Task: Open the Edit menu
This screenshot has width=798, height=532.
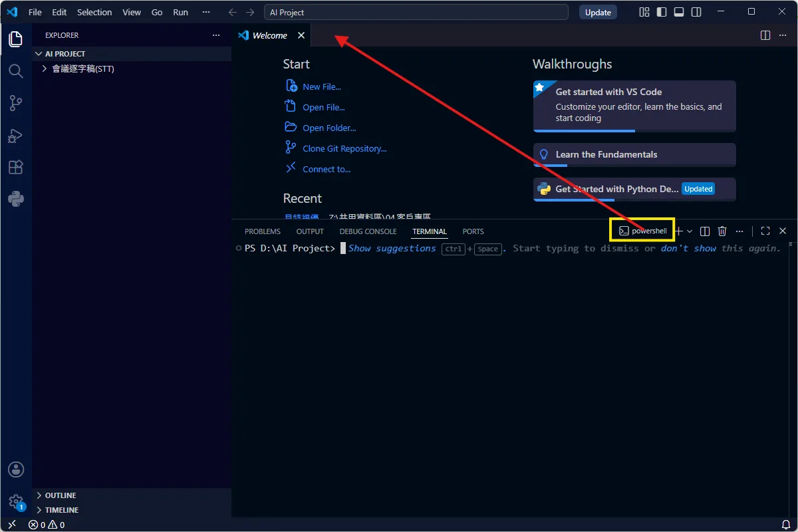Action: coord(59,12)
